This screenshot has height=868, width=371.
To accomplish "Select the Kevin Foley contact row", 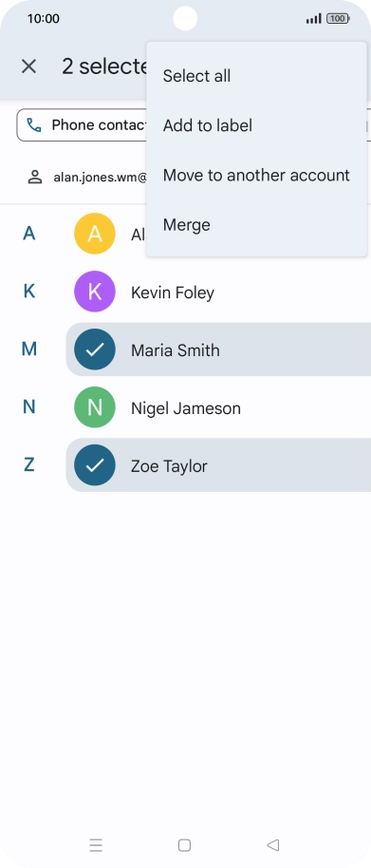I will coord(218,292).
